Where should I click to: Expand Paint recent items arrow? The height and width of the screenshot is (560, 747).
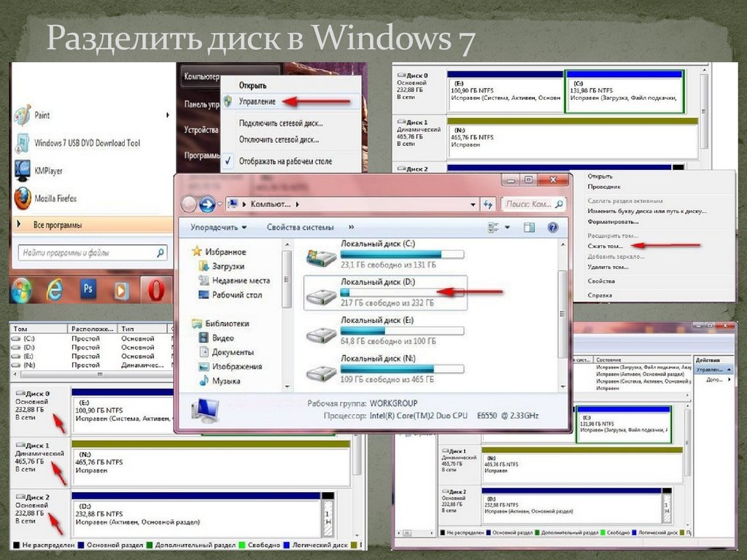(168, 114)
